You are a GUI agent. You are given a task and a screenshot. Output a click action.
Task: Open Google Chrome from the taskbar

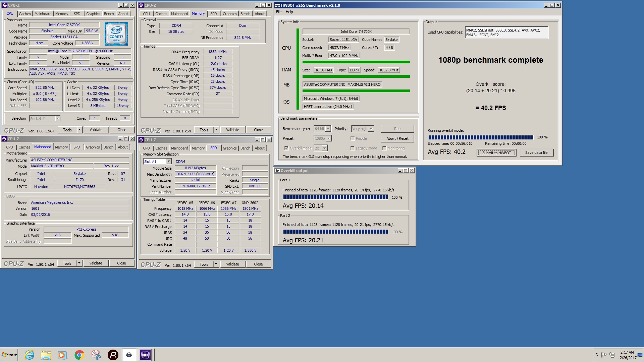tap(79, 355)
